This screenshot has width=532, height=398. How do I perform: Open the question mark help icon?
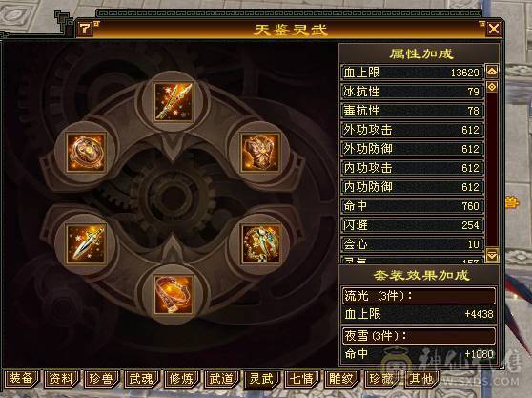pos(85,29)
